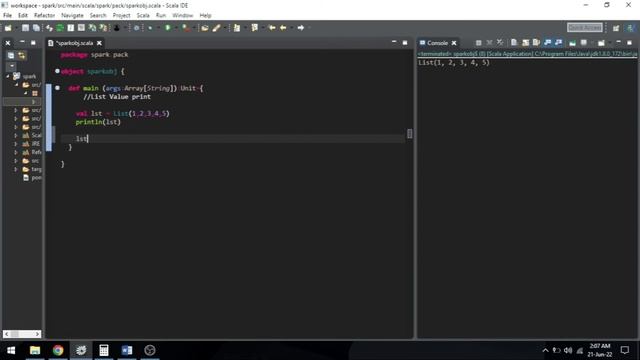Image resolution: width=640 pixels, height=360 pixels.
Task: Click the terminated sparkobj launch description in Console
Action: pos(527,54)
